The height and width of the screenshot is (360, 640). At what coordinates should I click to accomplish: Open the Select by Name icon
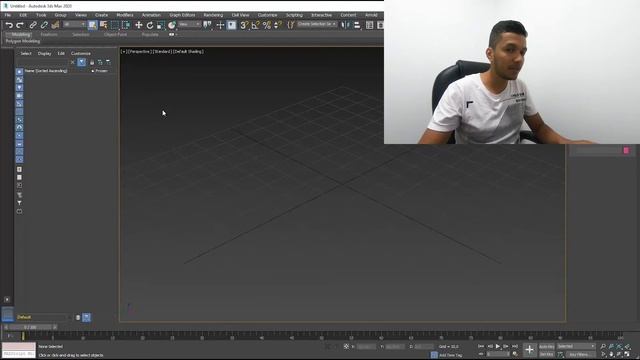coord(104,25)
